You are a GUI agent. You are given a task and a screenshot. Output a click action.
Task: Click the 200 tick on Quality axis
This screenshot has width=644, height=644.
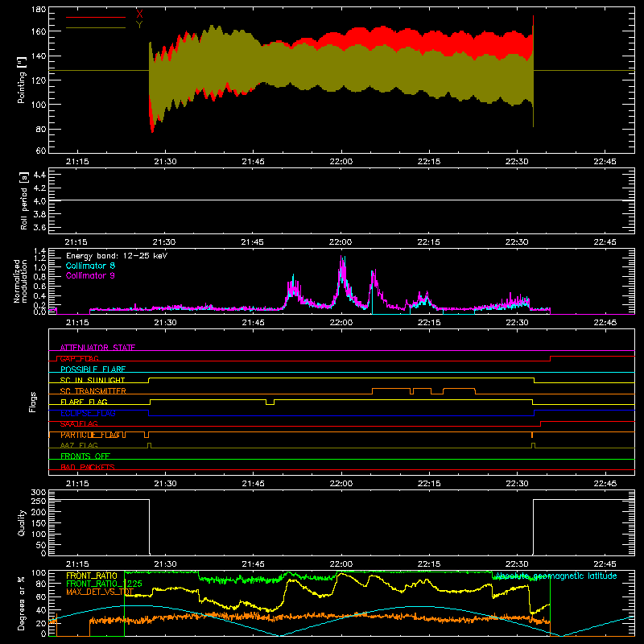[39, 512]
